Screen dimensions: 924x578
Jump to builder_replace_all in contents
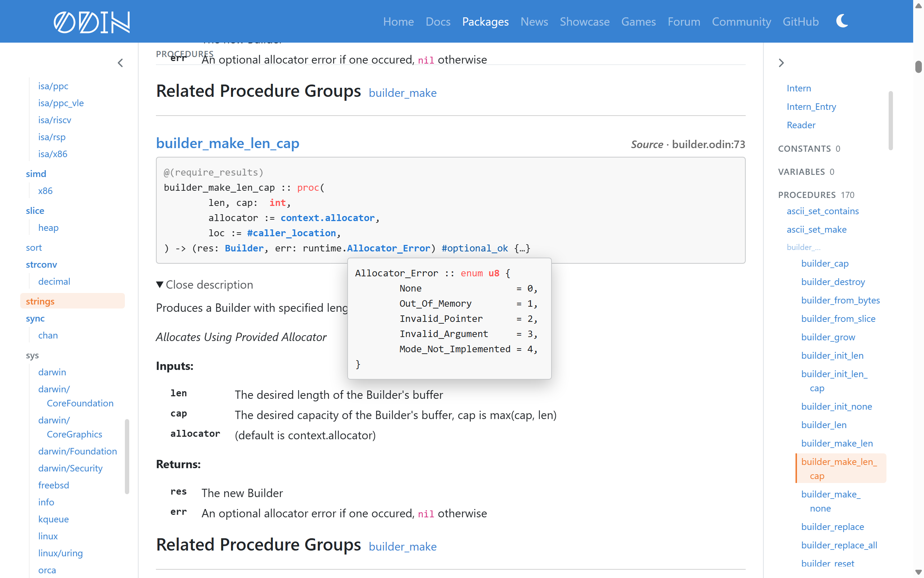(x=839, y=545)
